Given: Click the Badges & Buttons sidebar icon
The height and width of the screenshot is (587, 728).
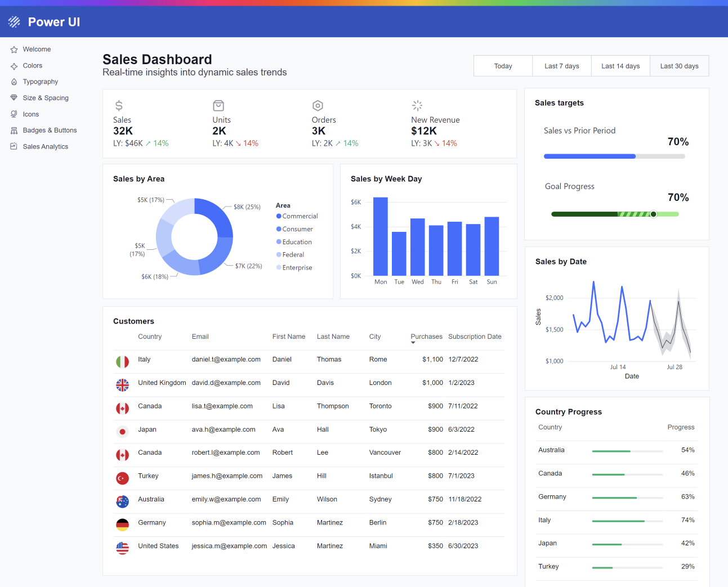Looking at the screenshot, I should 12,130.
